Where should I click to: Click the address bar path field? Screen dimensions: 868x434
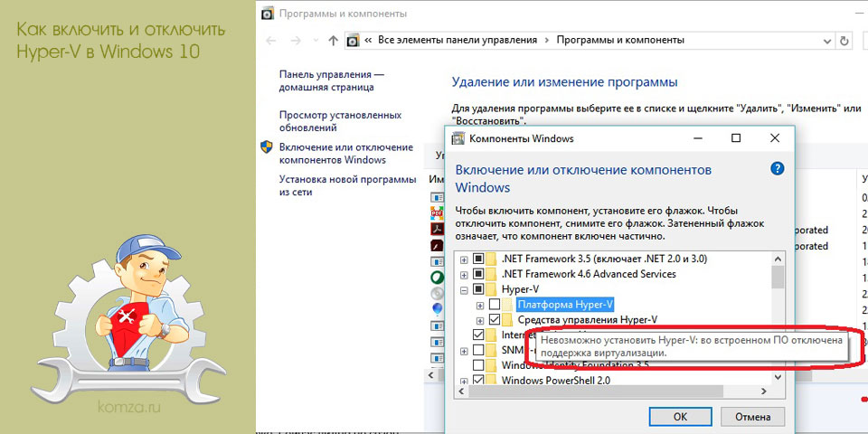(589, 41)
